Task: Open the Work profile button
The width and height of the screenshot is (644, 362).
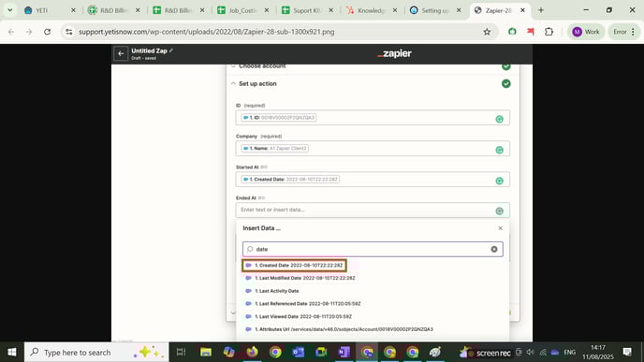Action: point(586,32)
